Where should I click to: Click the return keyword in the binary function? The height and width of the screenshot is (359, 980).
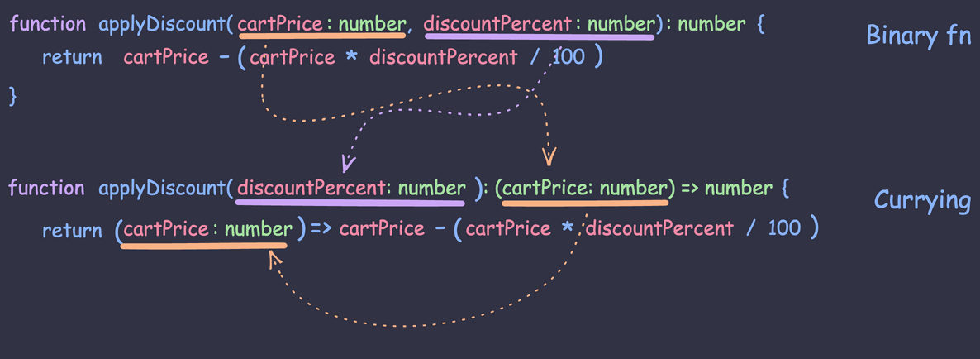pyautogui.click(x=72, y=57)
